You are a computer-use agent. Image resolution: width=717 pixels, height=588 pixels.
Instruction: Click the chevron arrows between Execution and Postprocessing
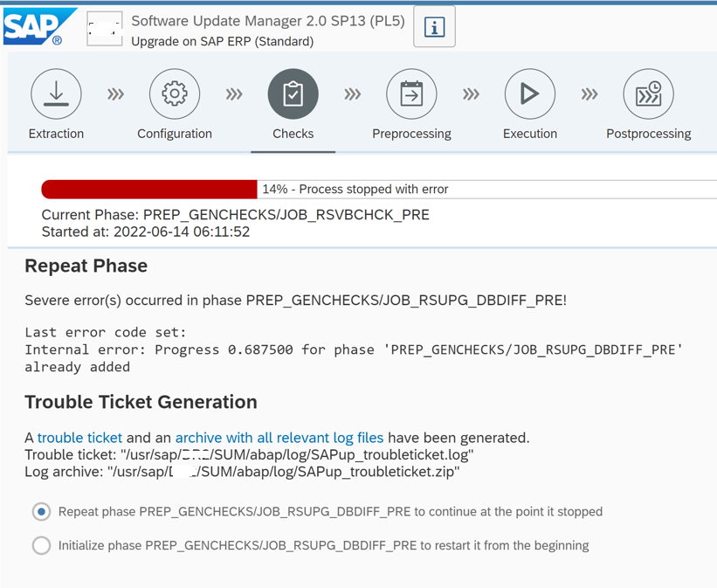click(589, 94)
